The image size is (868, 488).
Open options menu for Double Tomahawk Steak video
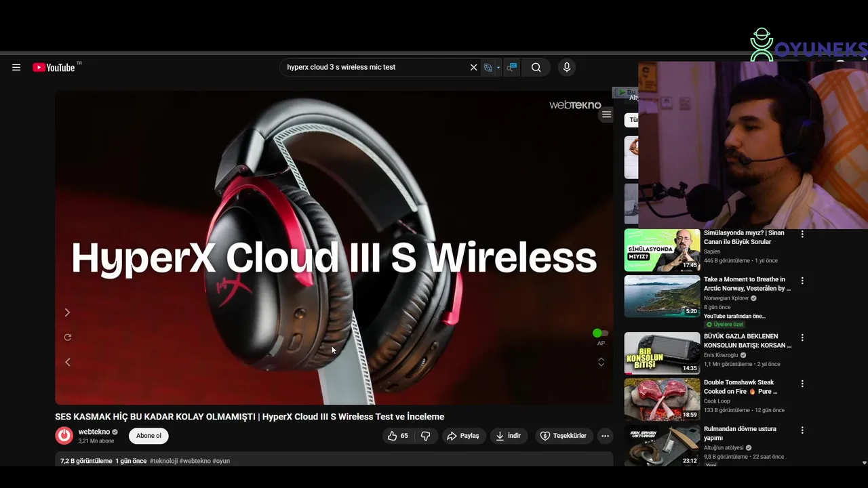802,383
